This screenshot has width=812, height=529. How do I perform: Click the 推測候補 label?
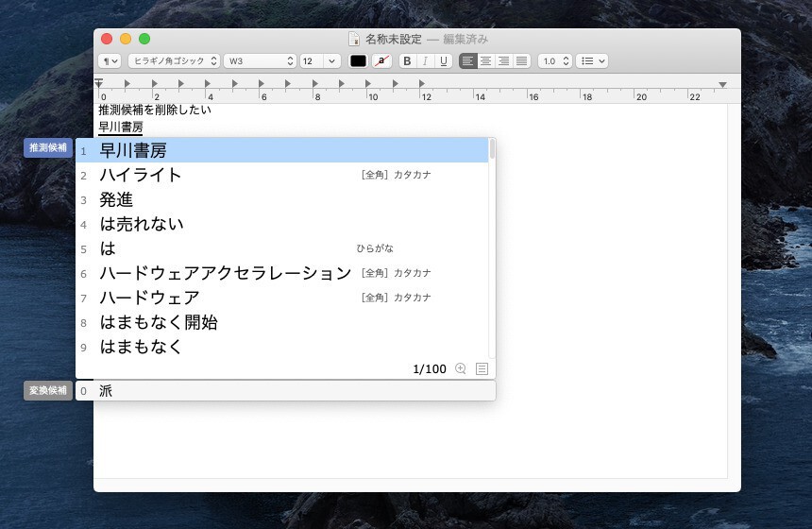[x=48, y=147]
